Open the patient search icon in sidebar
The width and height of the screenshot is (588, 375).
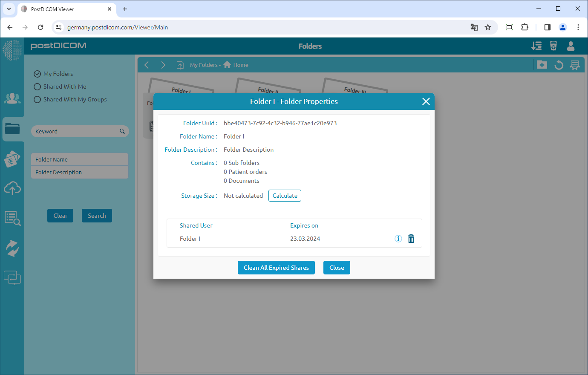click(12, 218)
